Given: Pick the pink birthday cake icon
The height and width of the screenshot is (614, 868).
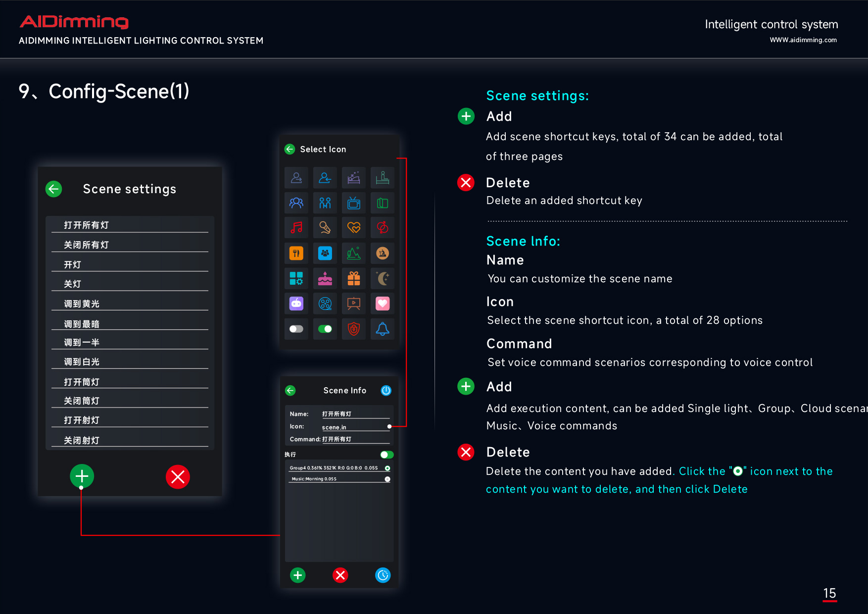Looking at the screenshot, I should tap(325, 278).
